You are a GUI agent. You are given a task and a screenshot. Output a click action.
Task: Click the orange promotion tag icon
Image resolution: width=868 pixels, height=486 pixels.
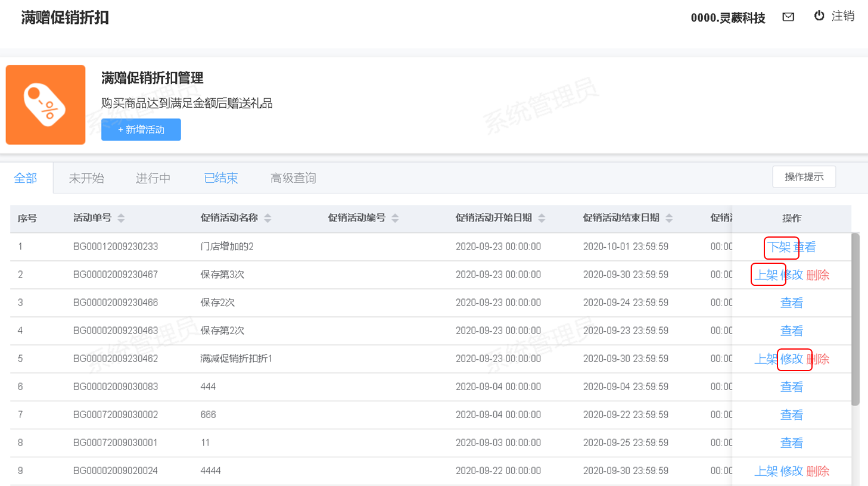(x=46, y=105)
